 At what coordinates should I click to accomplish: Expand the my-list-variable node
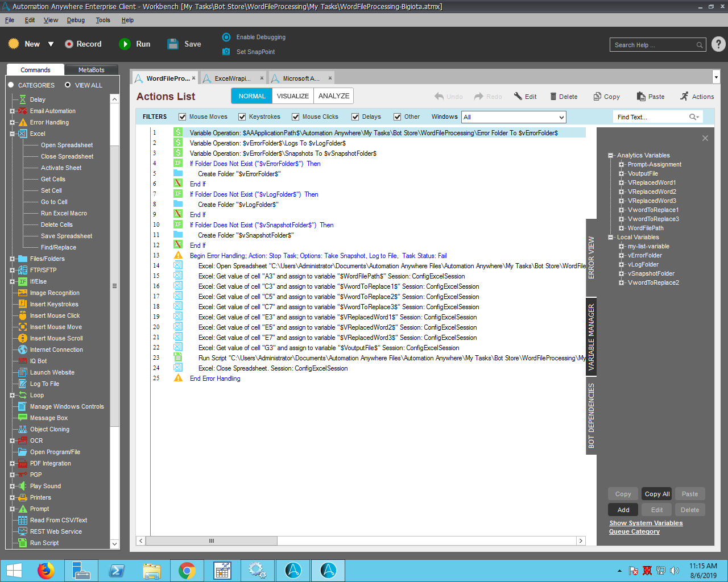(622, 247)
